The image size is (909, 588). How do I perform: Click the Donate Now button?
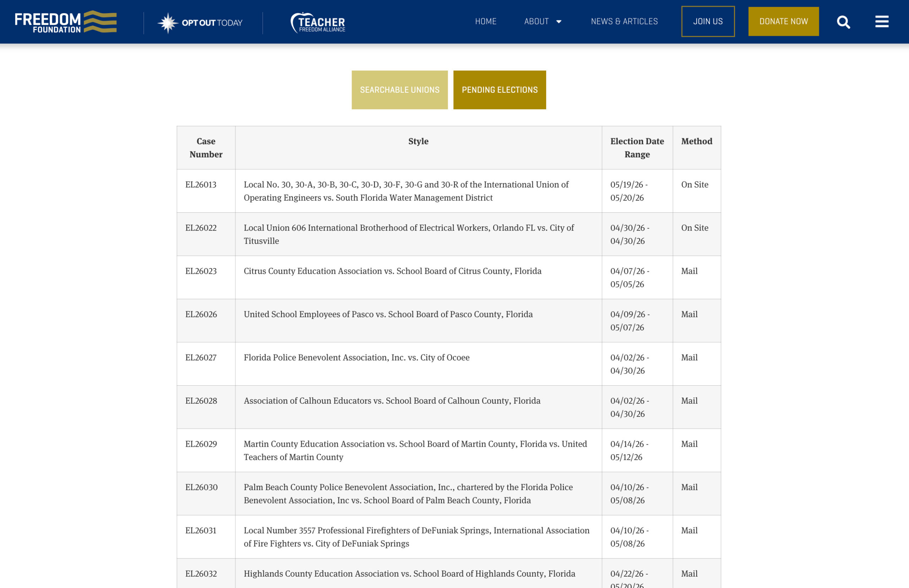click(783, 21)
